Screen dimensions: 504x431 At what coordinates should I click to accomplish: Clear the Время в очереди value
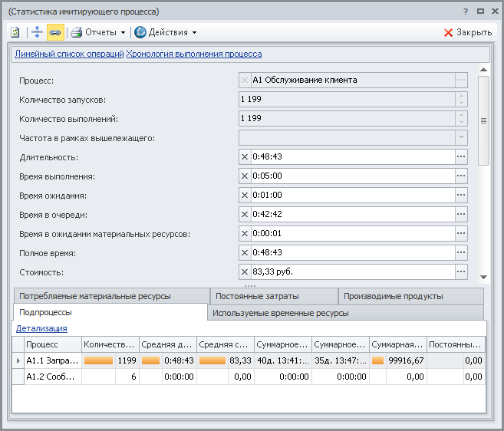click(245, 214)
